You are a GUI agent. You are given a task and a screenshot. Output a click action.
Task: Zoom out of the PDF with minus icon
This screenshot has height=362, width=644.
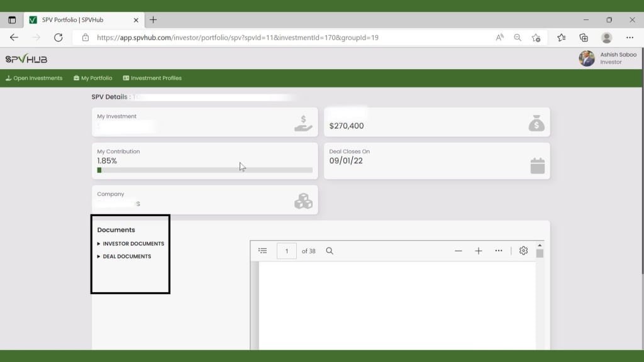[x=458, y=250]
